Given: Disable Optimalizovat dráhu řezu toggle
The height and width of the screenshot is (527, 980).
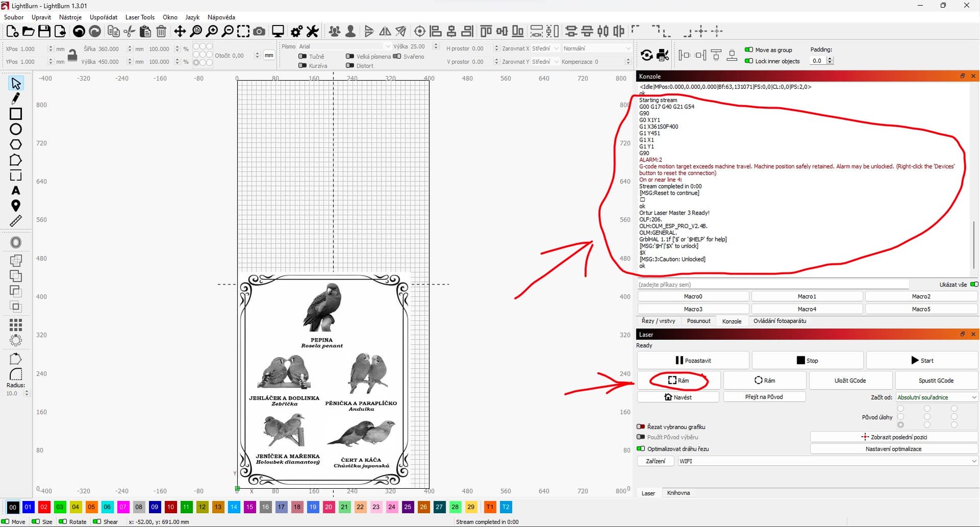Looking at the screenshot, I should [641, 449].
